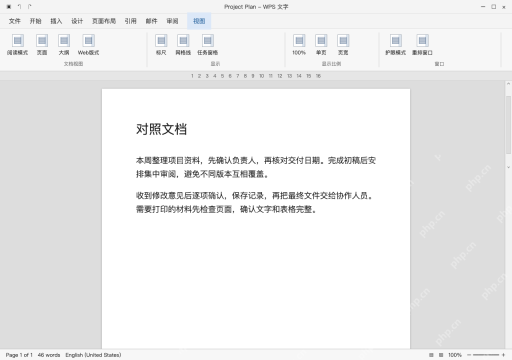Click the zoom in plus button
Screen dimensions: 512x360
tap(503, 355)
